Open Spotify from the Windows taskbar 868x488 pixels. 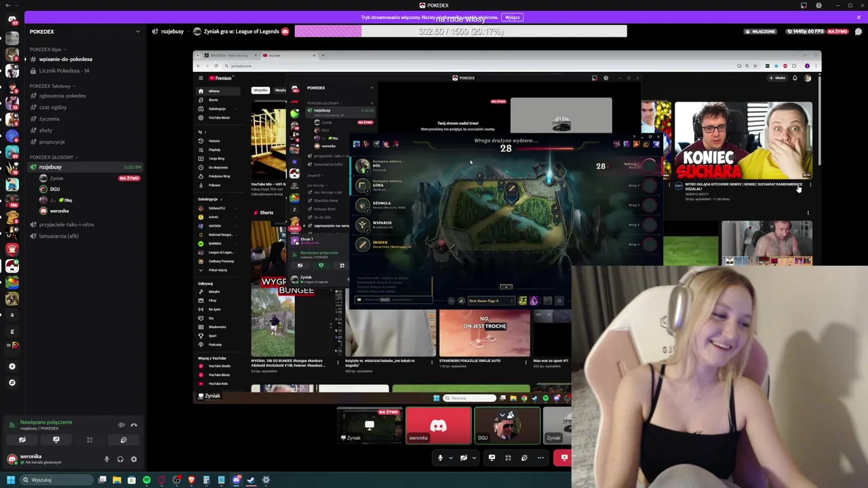point(146,480)
